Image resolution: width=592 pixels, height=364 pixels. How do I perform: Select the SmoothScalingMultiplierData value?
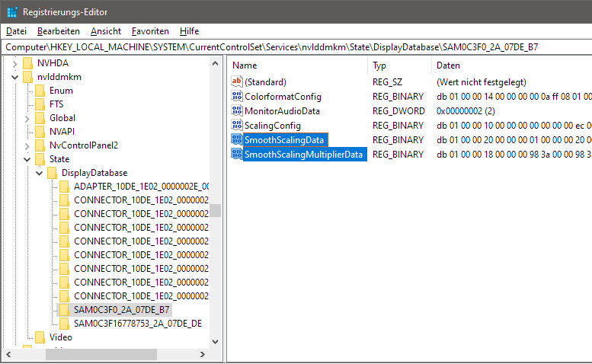304,155
